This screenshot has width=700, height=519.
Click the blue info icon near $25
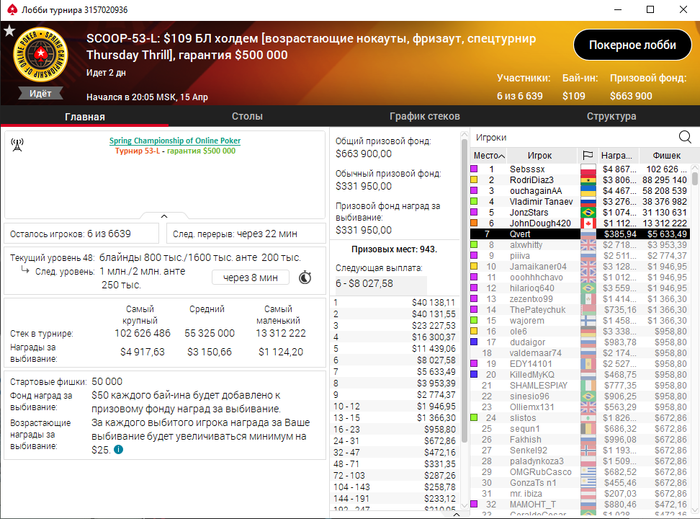[x=118, y=450]
